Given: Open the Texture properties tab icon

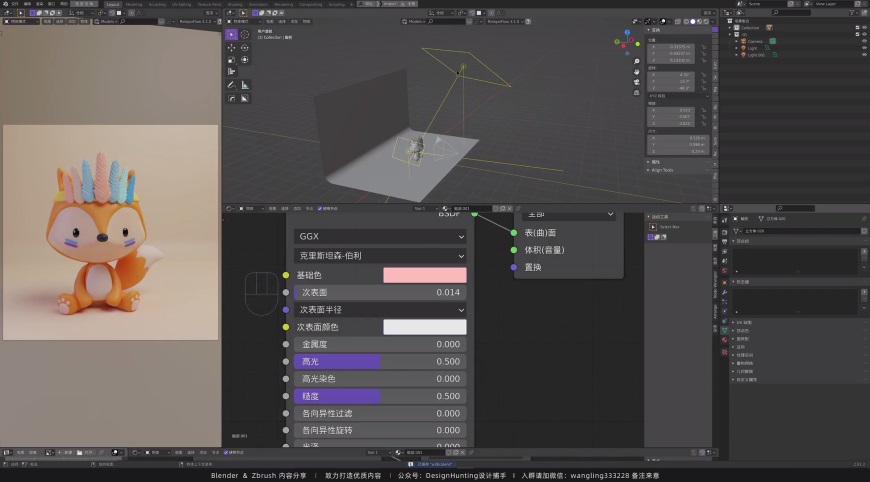Looking at the screenshot, I should click(x=725, y=352).
